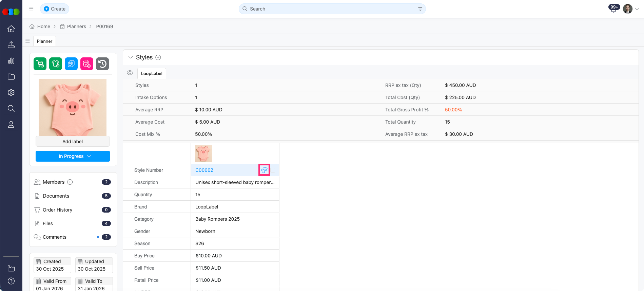Collapse the Styles section chevron
The width and height of the screenshot is (644, 291).
(x=130, y=57)
